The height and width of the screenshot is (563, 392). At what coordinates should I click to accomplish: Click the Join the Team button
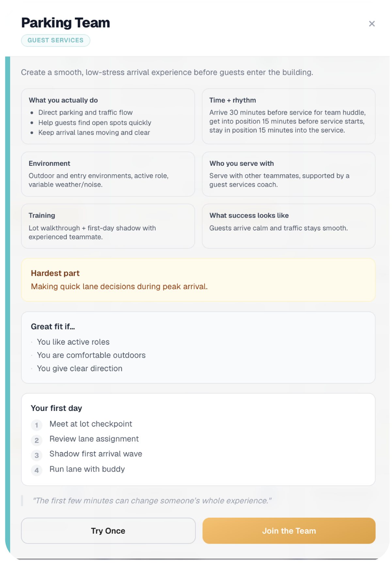289,531
